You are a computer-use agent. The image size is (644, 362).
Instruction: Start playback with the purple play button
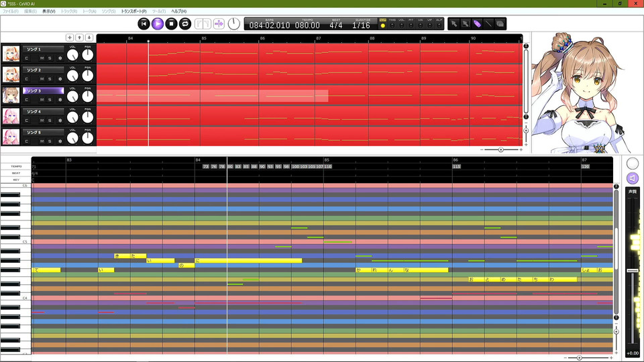157,24
